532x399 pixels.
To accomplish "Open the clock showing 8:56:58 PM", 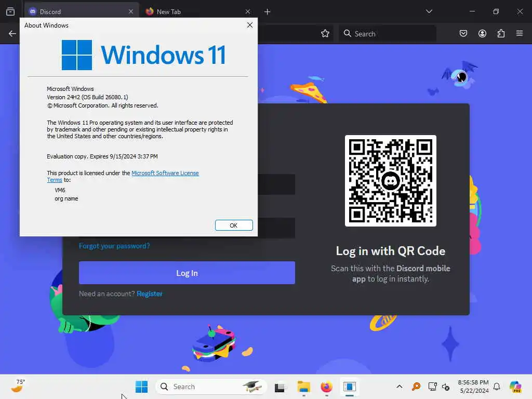I will coord(474,387).
